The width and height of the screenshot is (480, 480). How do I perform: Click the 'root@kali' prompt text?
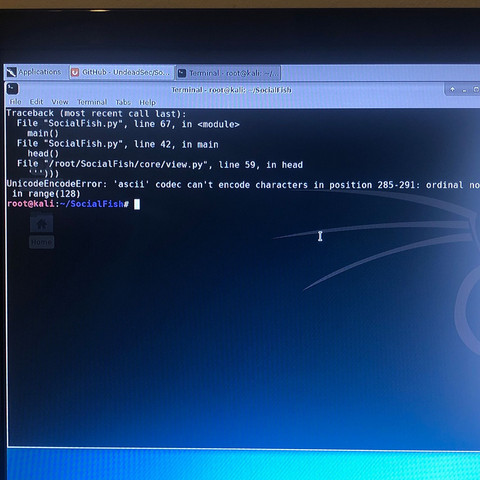pos(31,203)
